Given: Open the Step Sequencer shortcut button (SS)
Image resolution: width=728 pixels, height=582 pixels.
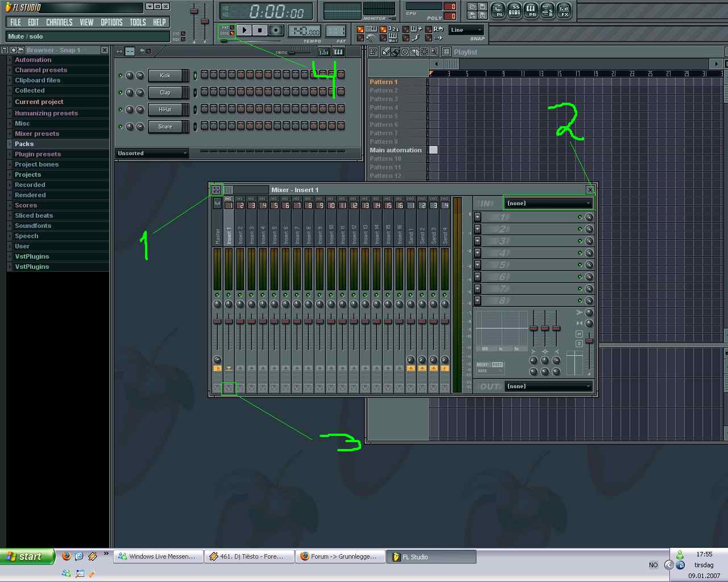Looking at the screenshot, I should 514,11.
